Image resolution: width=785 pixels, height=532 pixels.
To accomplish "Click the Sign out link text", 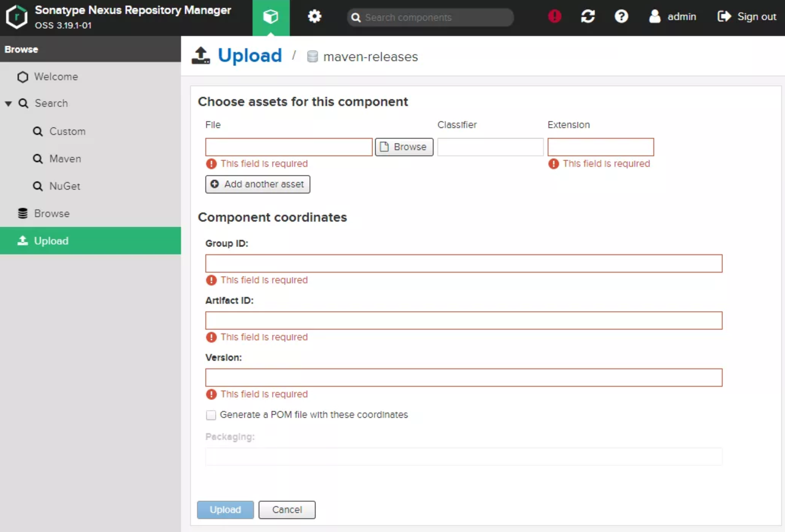I will 757,17.
